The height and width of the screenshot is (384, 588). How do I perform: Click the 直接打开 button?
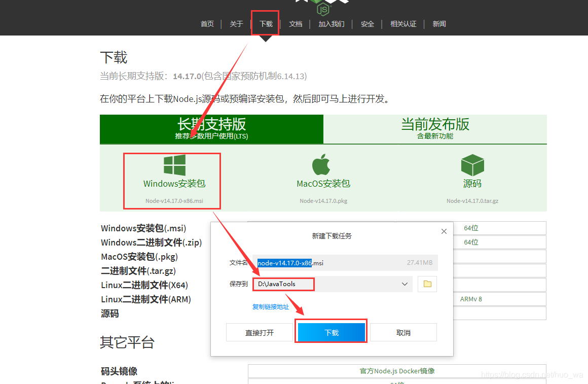pos(260,333)
